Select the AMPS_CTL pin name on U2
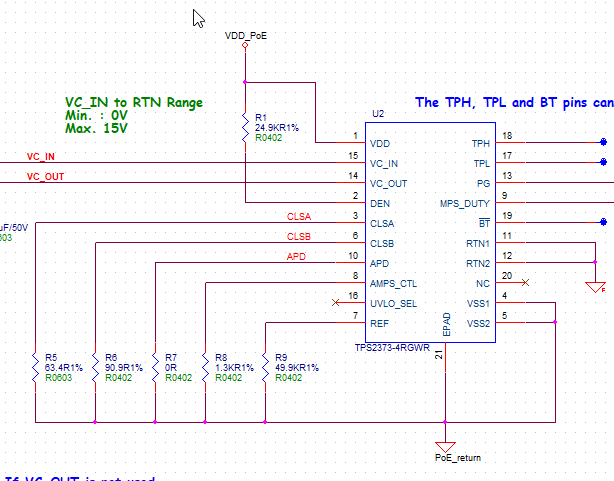 (x=393, y=284)
